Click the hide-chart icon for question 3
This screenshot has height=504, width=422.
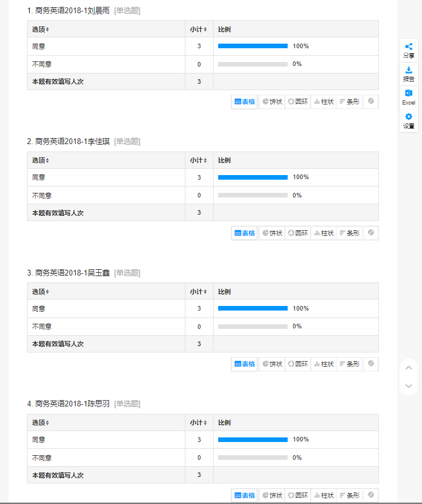point(371,364)
